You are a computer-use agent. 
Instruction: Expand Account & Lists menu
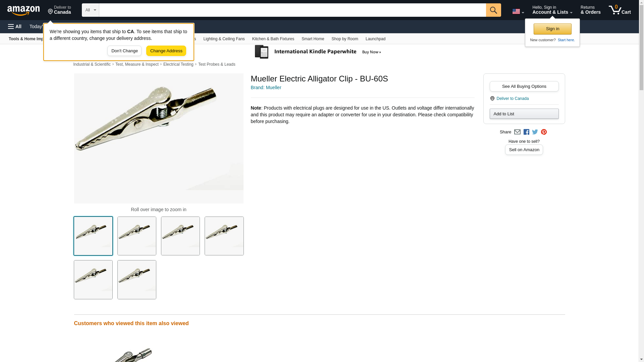[552, 10]
